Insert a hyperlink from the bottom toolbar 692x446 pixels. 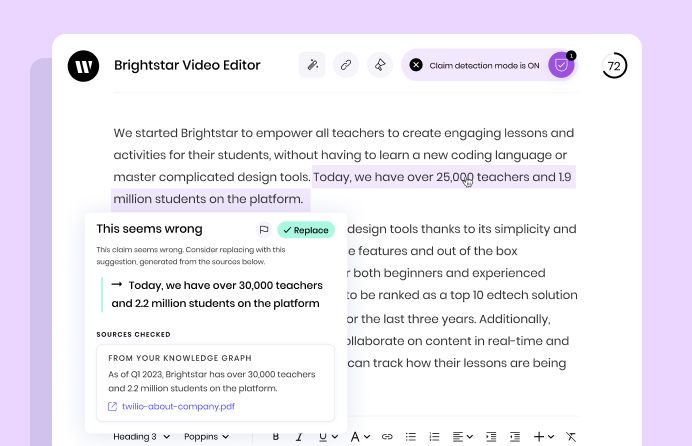[x=387, y=437]
